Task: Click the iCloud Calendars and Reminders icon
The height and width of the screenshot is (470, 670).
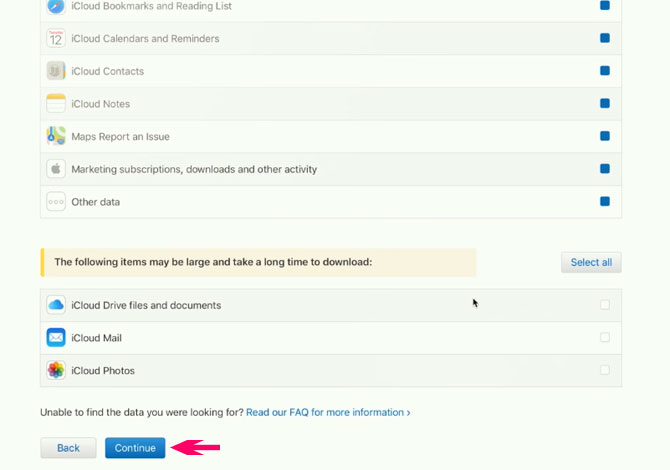Action: coord(56,39)
